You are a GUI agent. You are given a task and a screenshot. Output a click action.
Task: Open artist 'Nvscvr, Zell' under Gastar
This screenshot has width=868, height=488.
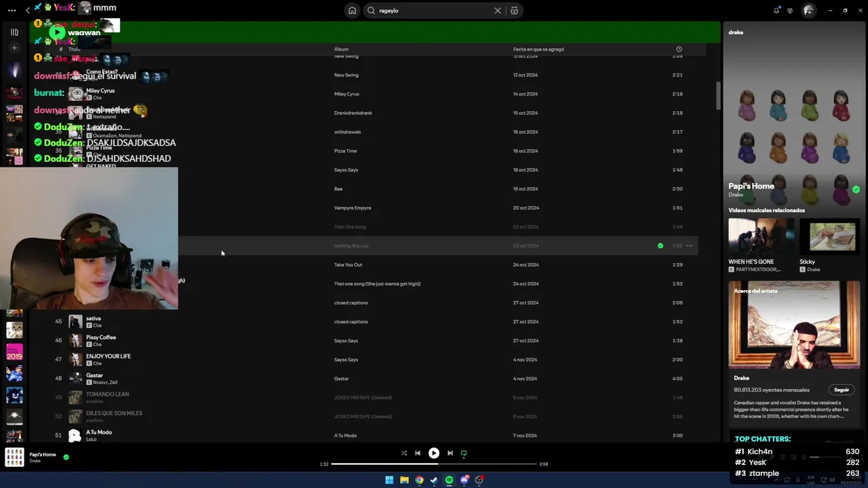click(x=104, y=383)
